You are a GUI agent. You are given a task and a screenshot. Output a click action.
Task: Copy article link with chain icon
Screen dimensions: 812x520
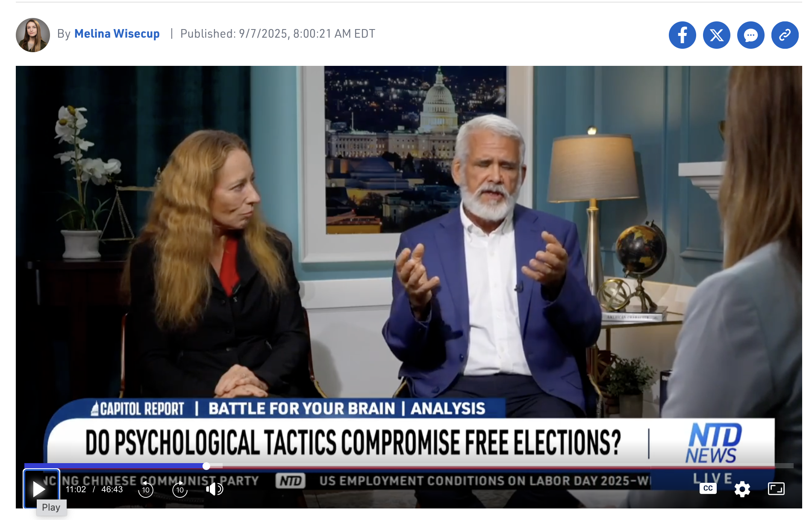[x=785, y=35]
